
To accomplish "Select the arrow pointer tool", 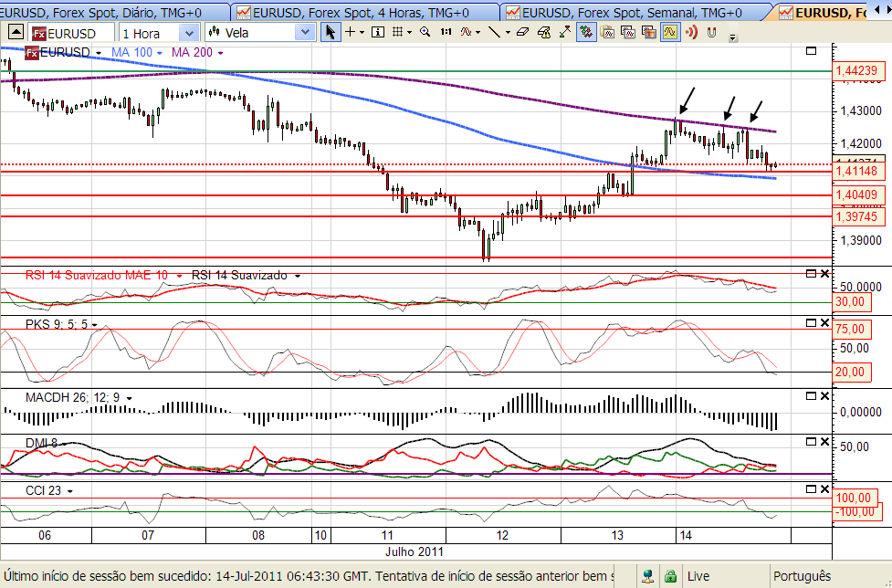I will [x=330, y=33].
